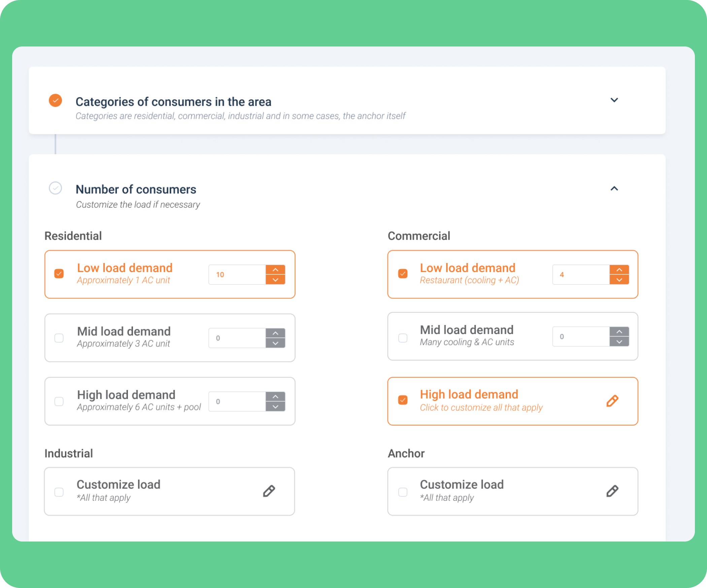This screenshot has height=588, width=707.
Task: Click the Industrial Customize load pencil icon
Action: pyautogui.click(x=269, y=491)
